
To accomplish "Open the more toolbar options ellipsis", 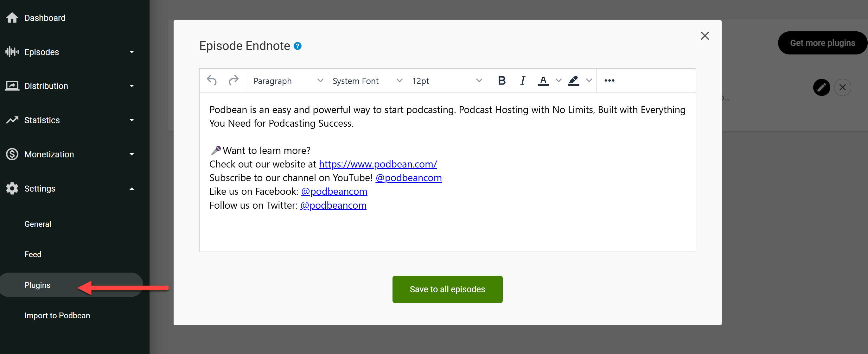I will click(609, 80).
